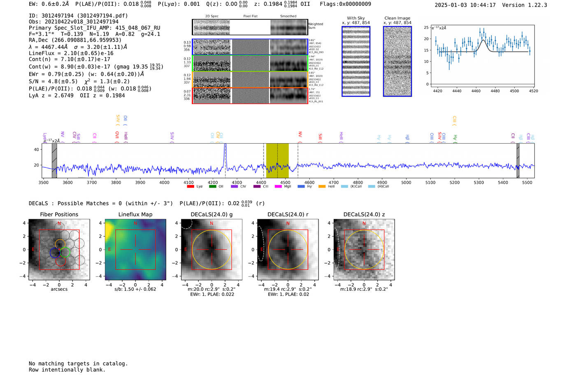
Task: Click the ID: 3012497194 text line
Action: pyautogui.click(x=78, y=16)
